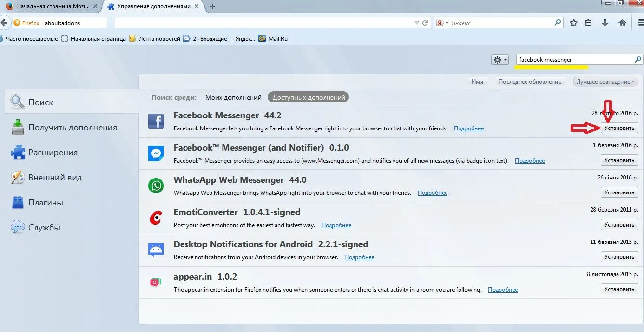Open Подробнее link for WhatsApp Web Messenger
Screen dimensions: 644x332
[433, 193]
